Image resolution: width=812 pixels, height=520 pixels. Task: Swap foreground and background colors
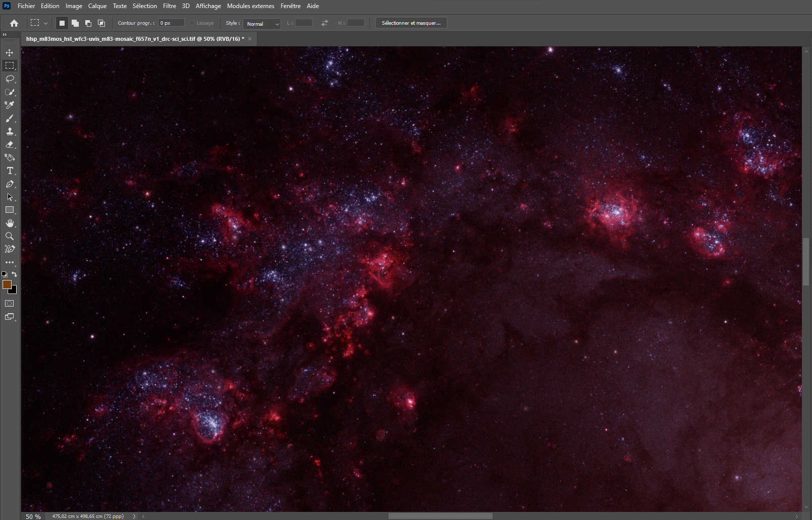tap(14, 274)
